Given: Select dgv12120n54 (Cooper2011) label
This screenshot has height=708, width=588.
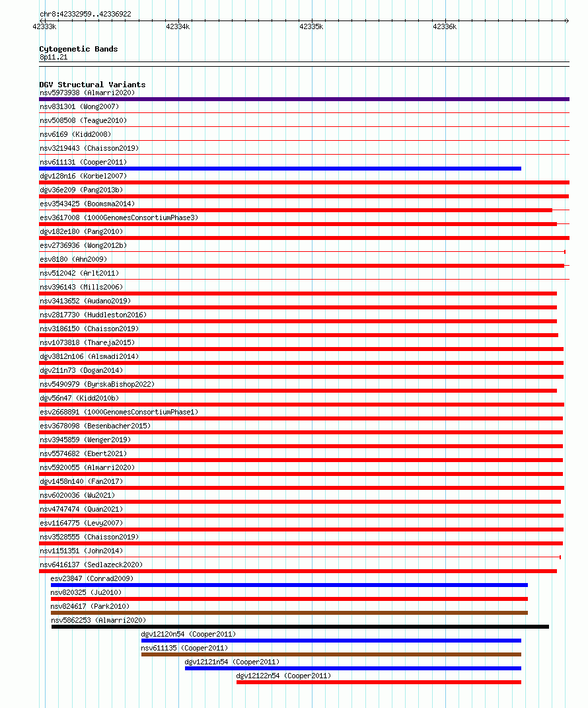Looking at the screenshot, I should 189,635.
